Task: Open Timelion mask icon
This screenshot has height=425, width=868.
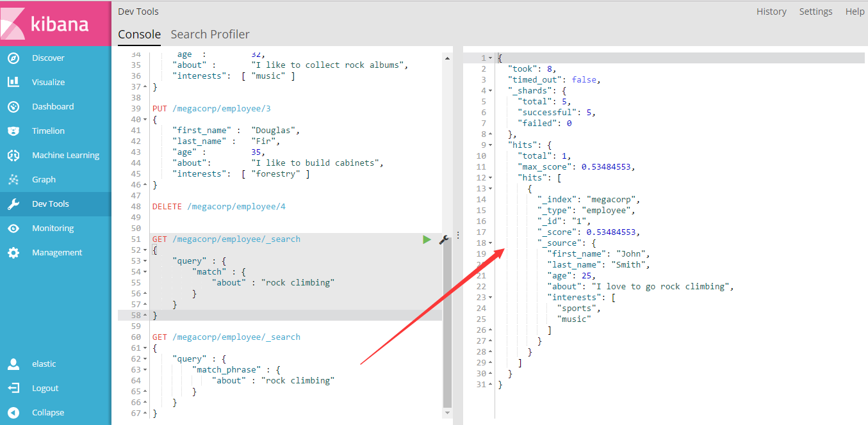Action: [13, 131]
